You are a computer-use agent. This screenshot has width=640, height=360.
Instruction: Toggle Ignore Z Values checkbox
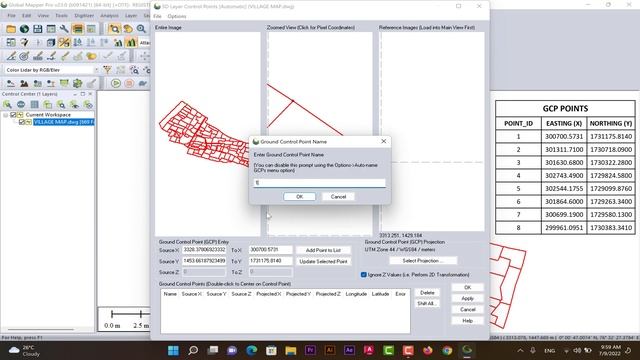pyautogui.click(x=364, y=275)
